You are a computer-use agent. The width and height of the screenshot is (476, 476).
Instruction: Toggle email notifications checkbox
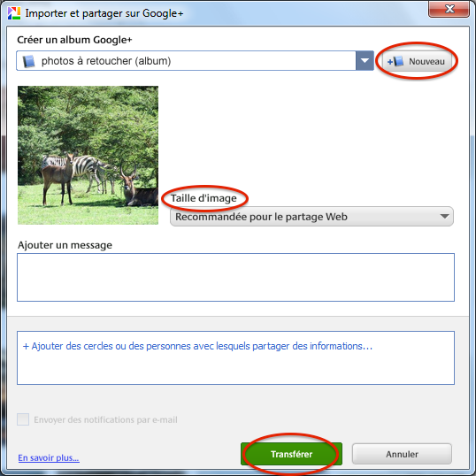pos(23,419)
